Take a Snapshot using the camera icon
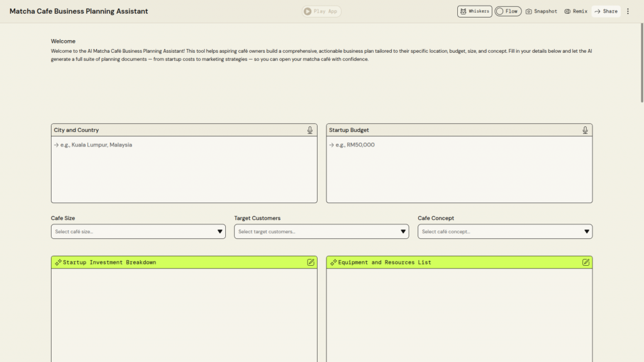 click(x=529, y=11)
